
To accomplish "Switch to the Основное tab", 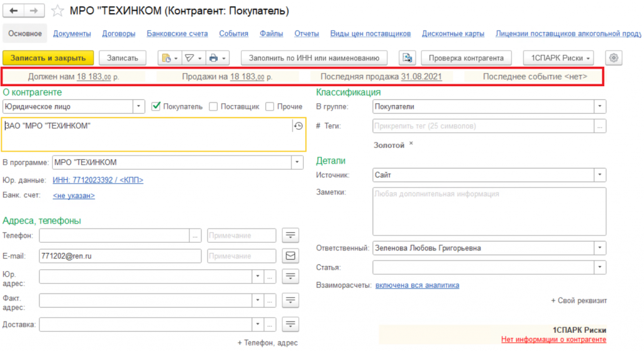I will click(25, 33).
